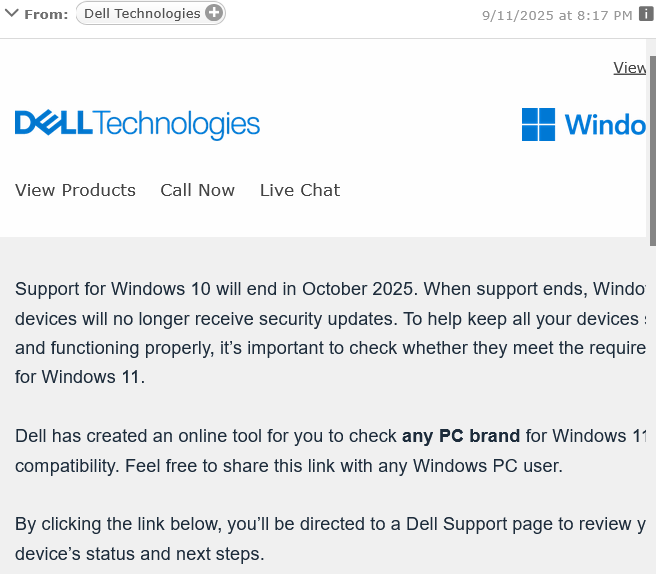
Task: Start a Live Chat
Action: coord(300,190)
